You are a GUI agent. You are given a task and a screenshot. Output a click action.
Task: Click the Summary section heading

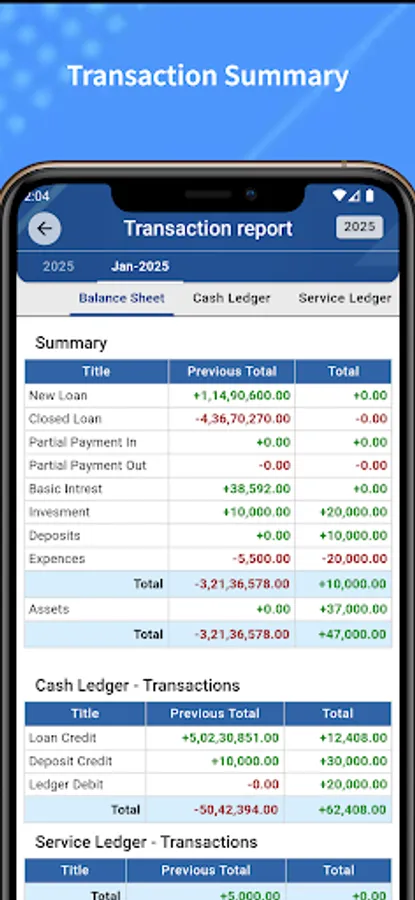pos(71,343)
